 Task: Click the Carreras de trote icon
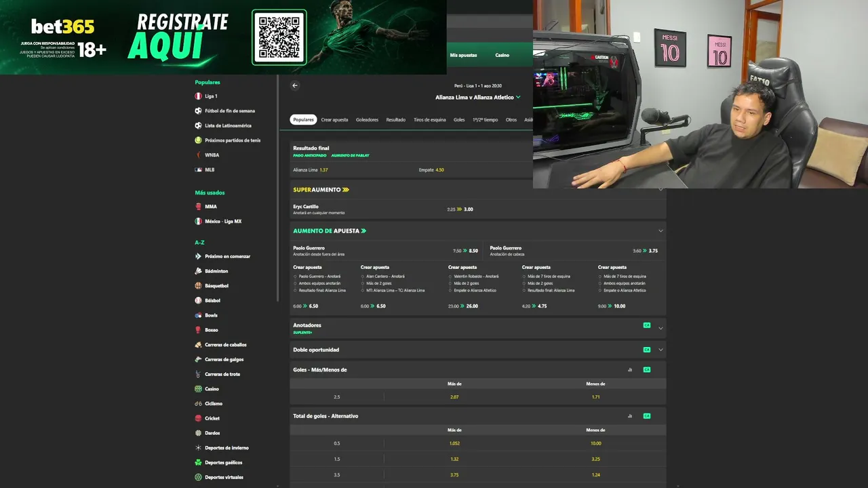[198, 374]
